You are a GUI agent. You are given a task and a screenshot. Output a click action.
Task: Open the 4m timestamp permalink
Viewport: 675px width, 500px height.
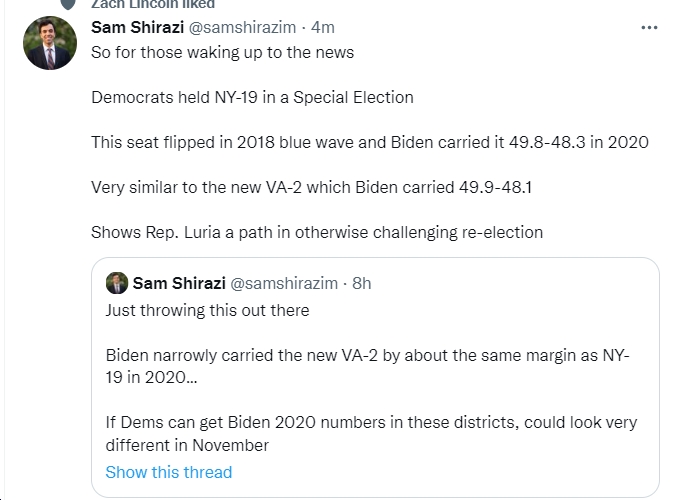[x=323, y=27]
